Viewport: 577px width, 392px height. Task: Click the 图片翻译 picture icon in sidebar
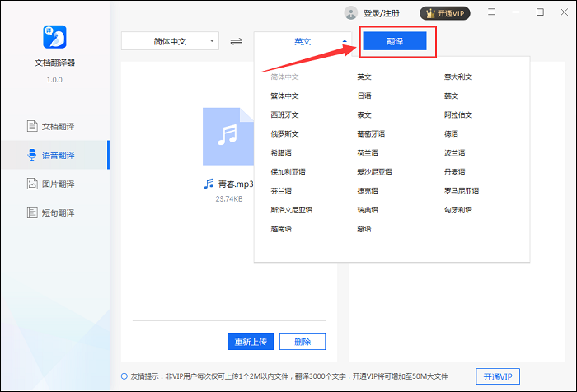coord(32,184)
